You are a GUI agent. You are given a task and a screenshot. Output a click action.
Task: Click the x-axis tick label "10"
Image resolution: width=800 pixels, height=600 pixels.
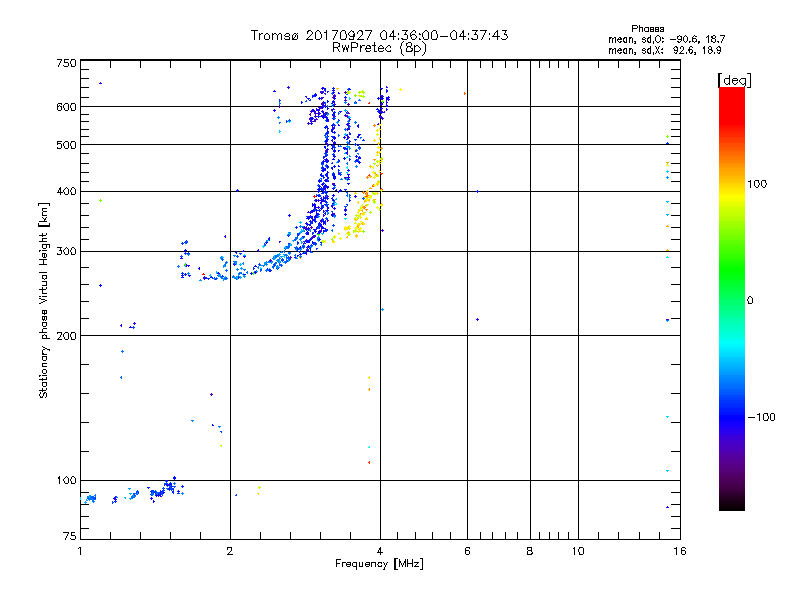(578, 551)
